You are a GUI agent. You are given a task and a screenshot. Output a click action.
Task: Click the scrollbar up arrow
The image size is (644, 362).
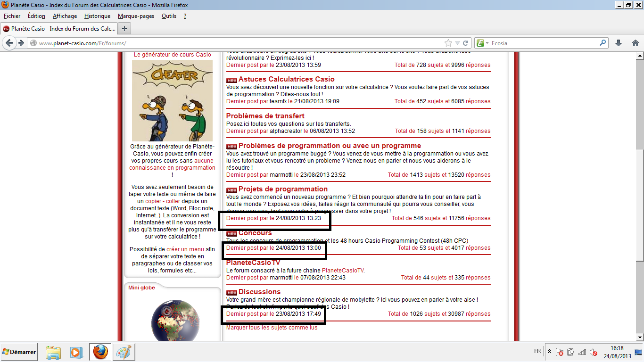(x=640, y=56)
